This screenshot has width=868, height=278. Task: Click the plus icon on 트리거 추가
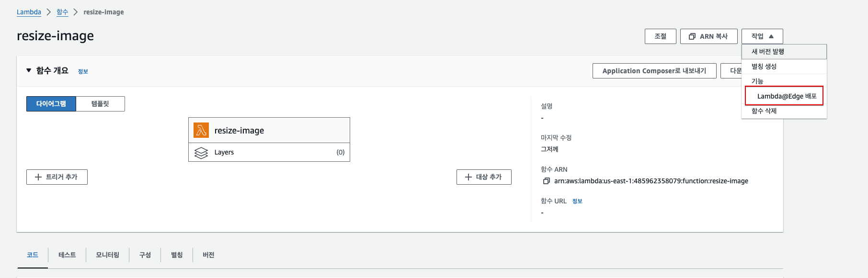38,177
